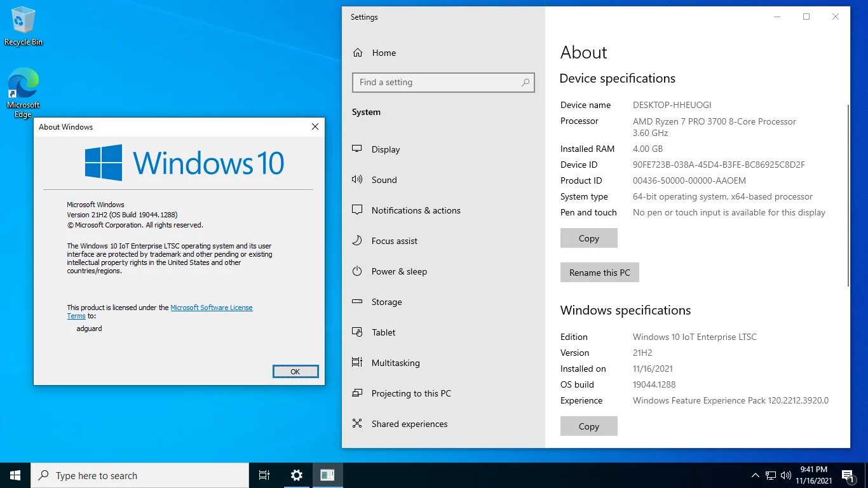The image size is (868, 488).
Task: Select the Focus assist moon icon
Action: tap(357, 241)
